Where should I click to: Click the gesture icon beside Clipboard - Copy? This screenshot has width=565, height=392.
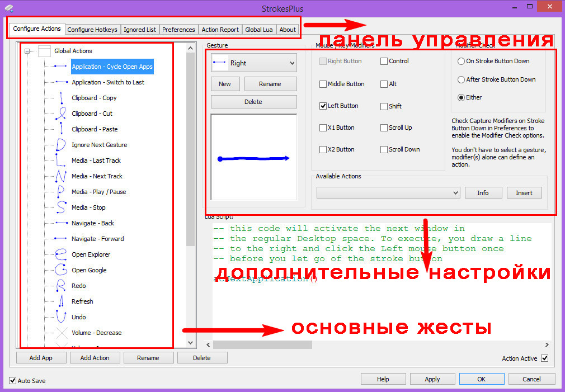tap(62, 98)
